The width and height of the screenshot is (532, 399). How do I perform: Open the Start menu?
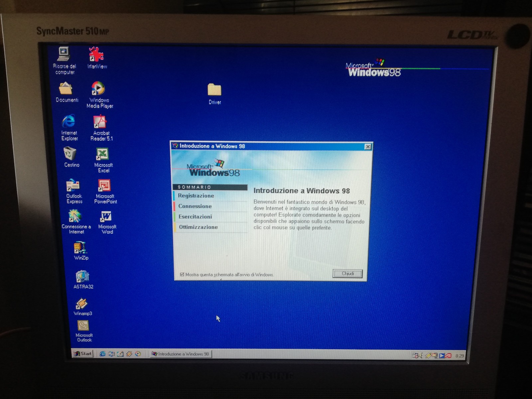83,354
